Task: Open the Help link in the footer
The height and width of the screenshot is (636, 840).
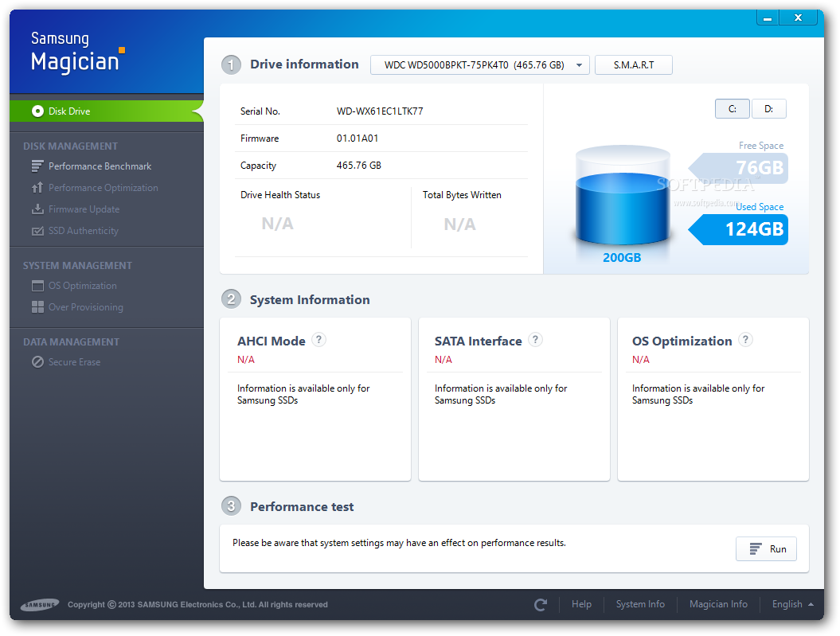Action: [581, 605]
